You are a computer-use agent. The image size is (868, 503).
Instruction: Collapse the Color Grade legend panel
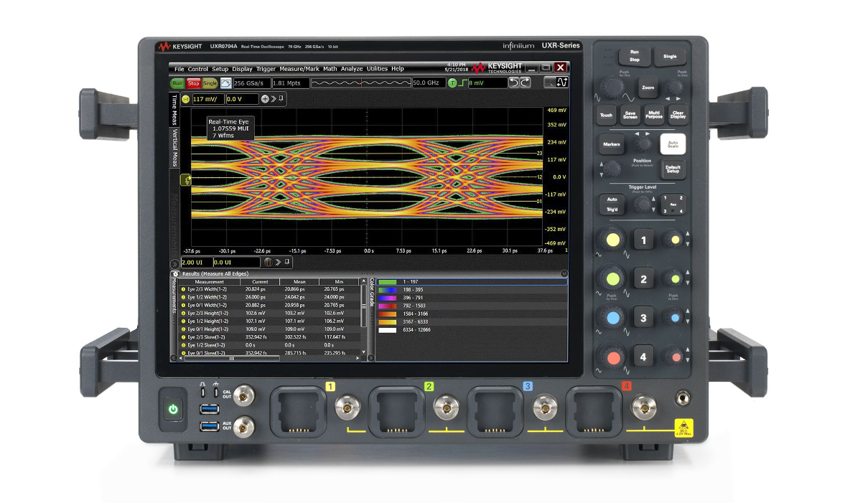click(370, 357)
